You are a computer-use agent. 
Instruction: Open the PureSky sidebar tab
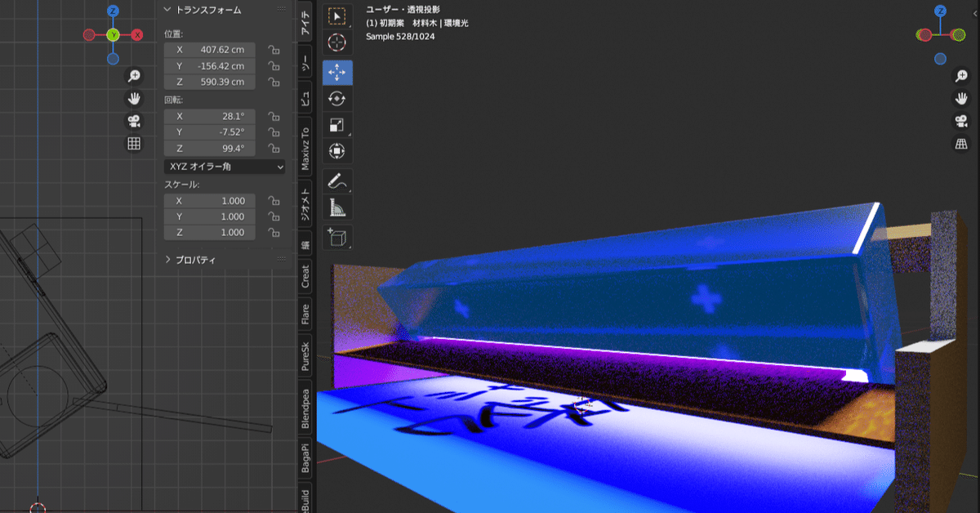305,356
